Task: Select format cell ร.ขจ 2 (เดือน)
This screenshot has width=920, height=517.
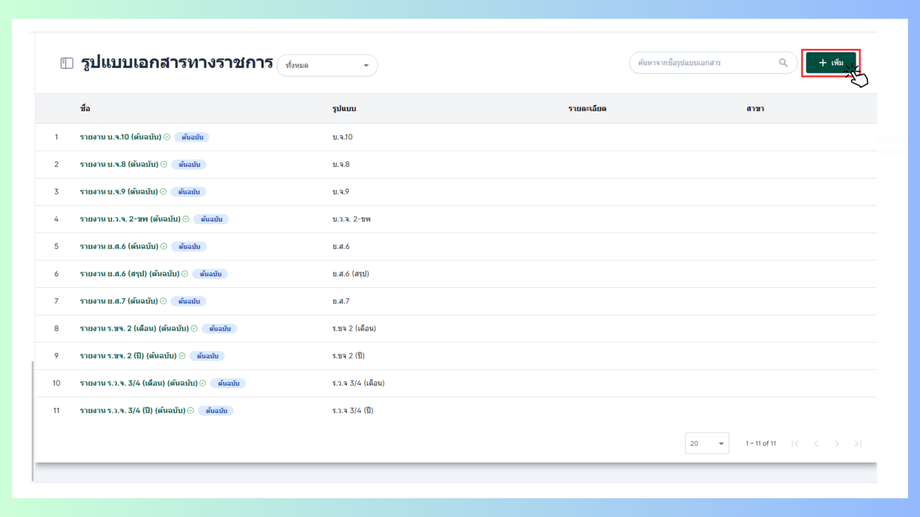Action: (354, 329)
